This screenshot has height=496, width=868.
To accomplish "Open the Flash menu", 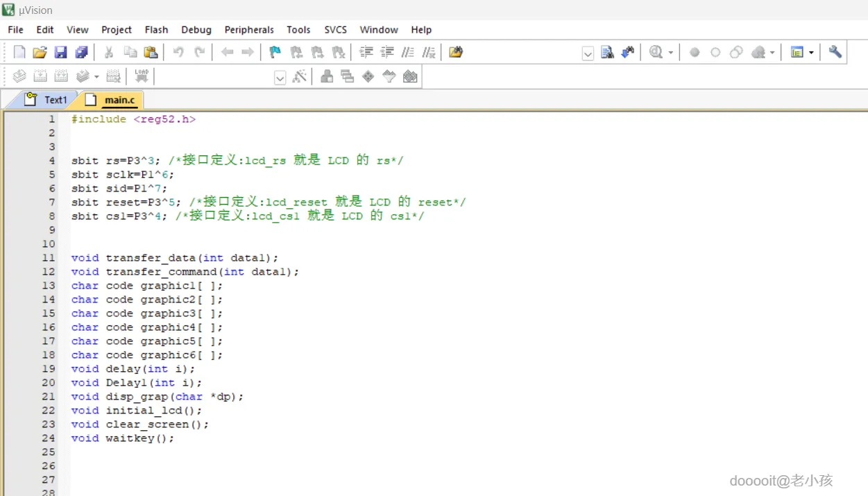I will point(156,30).
